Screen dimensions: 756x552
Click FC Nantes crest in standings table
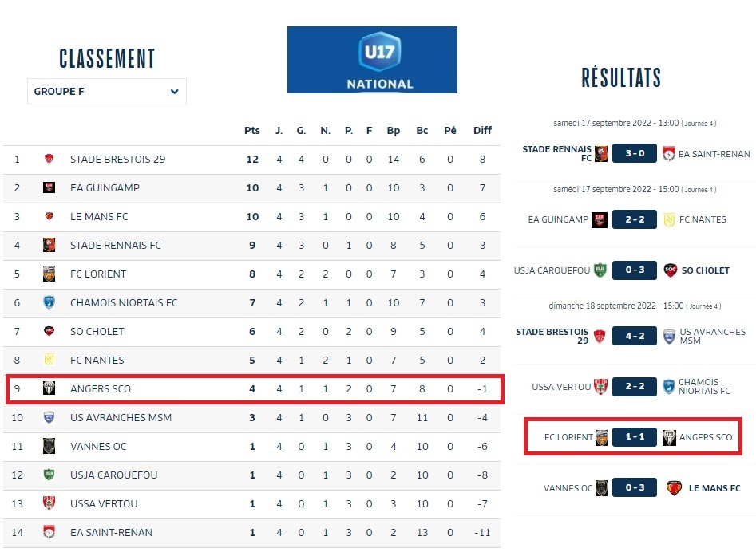point(49,361)
